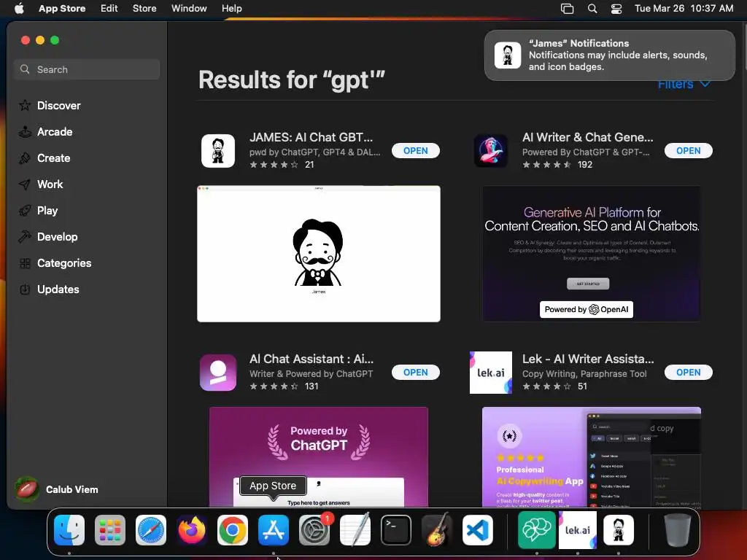
Task: Launch Safari from the dock
Action: point(151,530)
